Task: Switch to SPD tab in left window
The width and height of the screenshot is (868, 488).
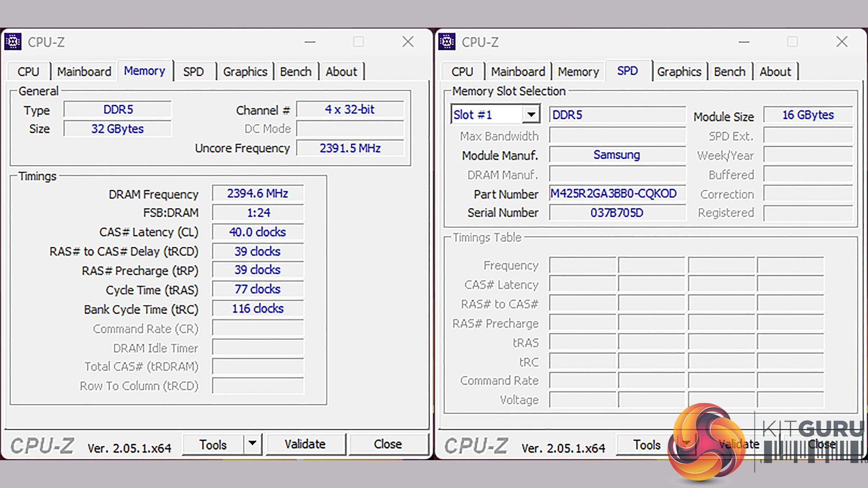Action: click(193, 72)
